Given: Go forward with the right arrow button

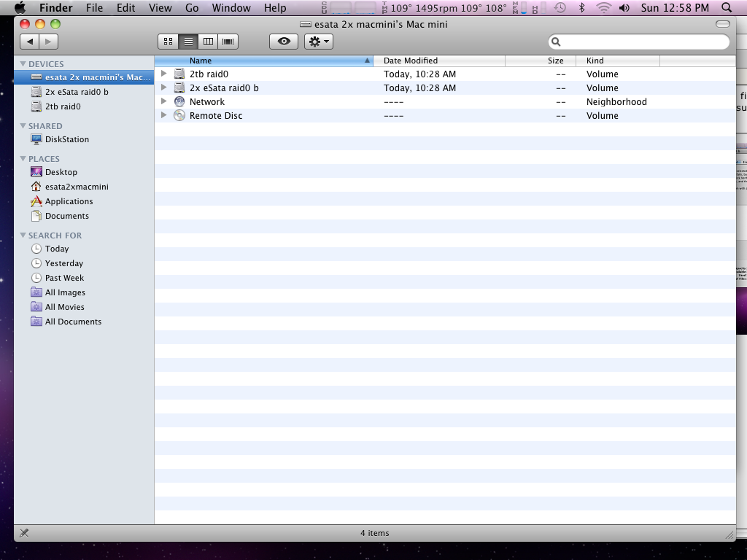Looking at the screenshot, I should tap(49, 42).
